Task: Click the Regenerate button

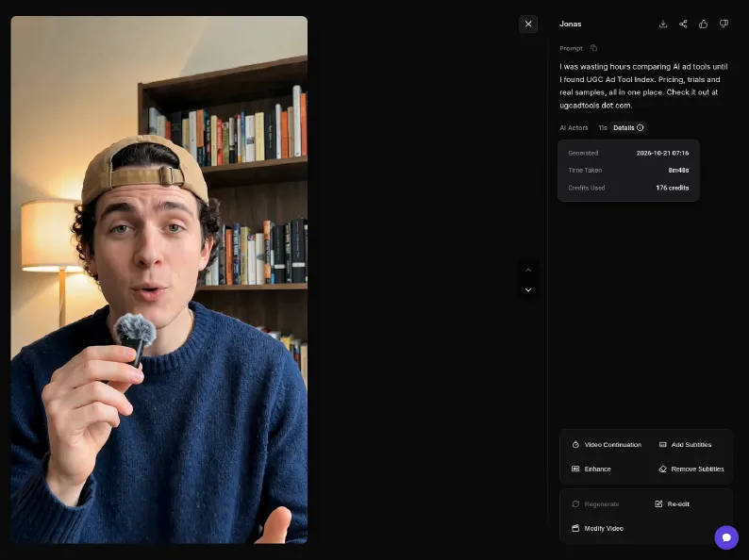Action: (x=595, y=503)
